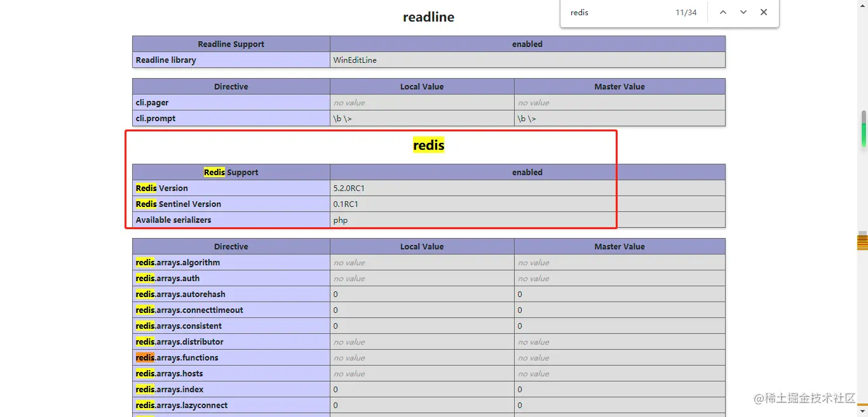
Task: Click 'enabled' in Redis Support header
Action: click(x=527, y=173)
